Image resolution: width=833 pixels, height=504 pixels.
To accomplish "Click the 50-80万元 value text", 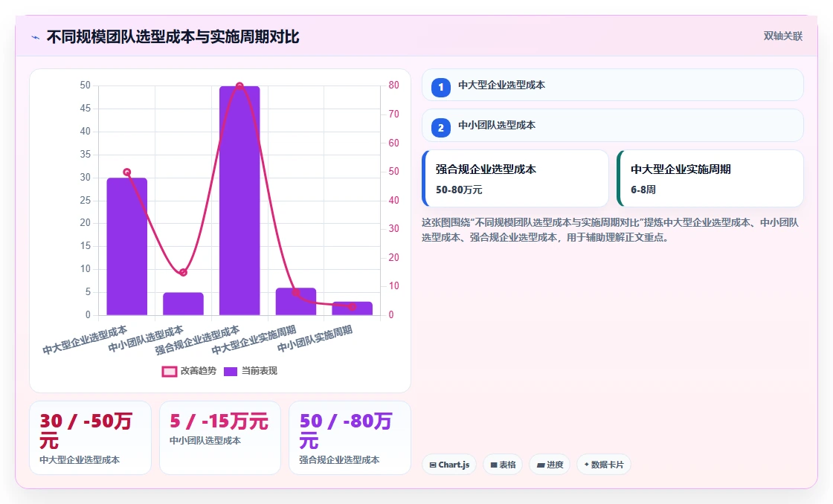I will coord(459,190).
